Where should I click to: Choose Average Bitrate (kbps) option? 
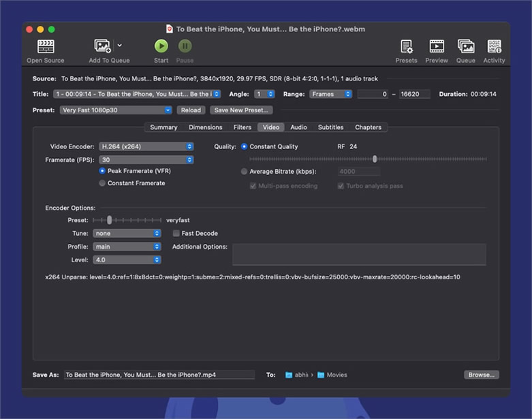click(244, 171)
